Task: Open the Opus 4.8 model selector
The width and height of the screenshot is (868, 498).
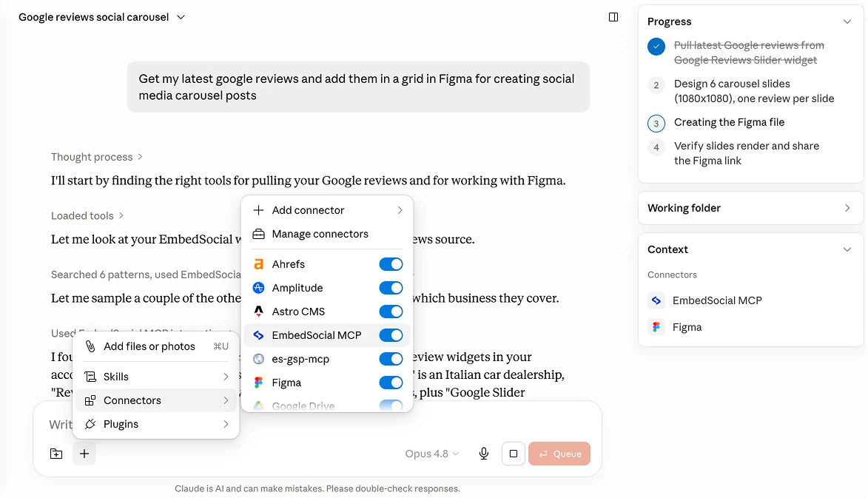Action: click(x=432, y=454)
